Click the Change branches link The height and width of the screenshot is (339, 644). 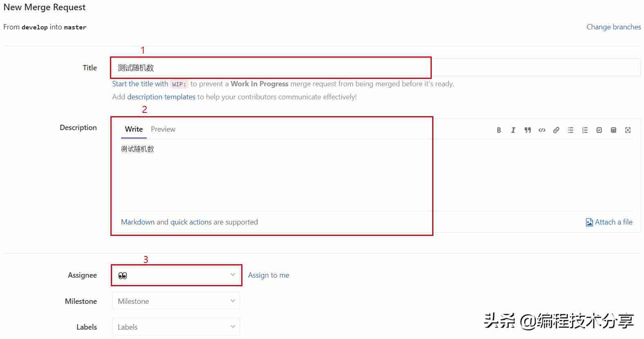click(x=613, y=27)
